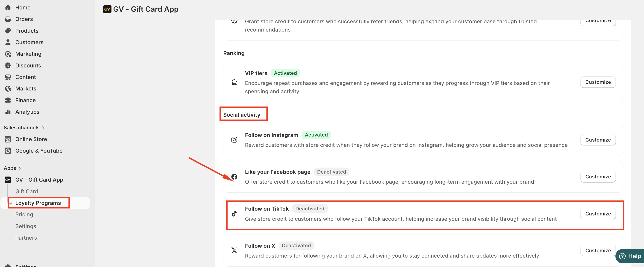The height and width of the screenshot is (267, 644).
Task: Click the Analytics bar chart icon
Action: pos(8,112)
